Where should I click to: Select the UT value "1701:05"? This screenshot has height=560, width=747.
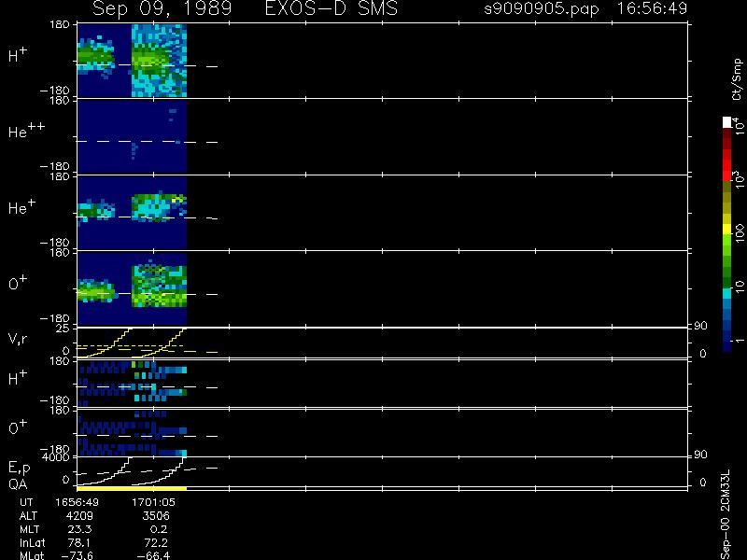153,502
